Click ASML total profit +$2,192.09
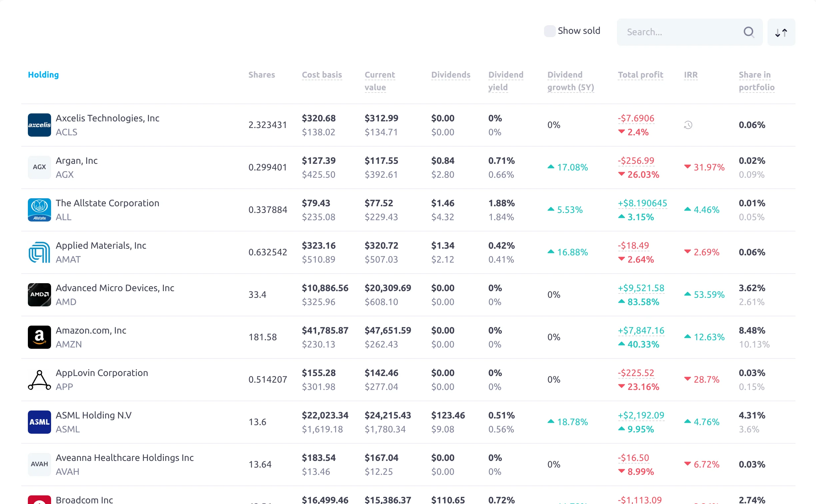Screen dimensions: 816x504 pos(641,415)
